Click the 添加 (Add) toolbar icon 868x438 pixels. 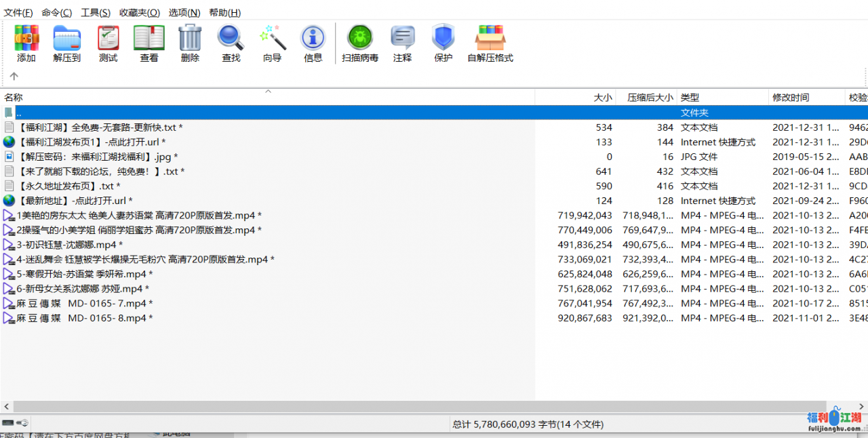26,43
